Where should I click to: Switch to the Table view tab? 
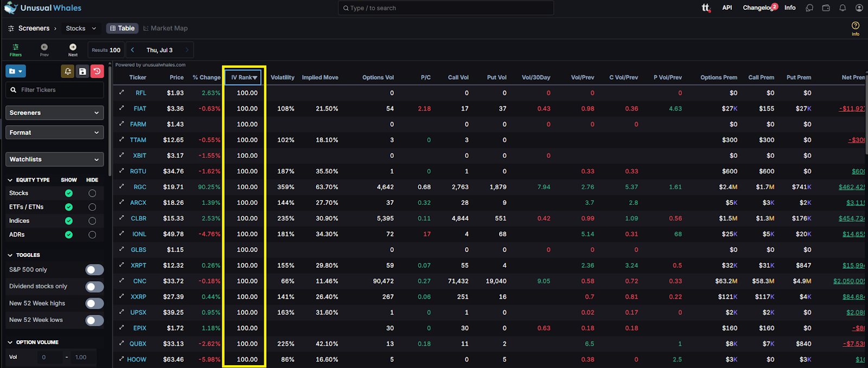[x=122, y=28]
